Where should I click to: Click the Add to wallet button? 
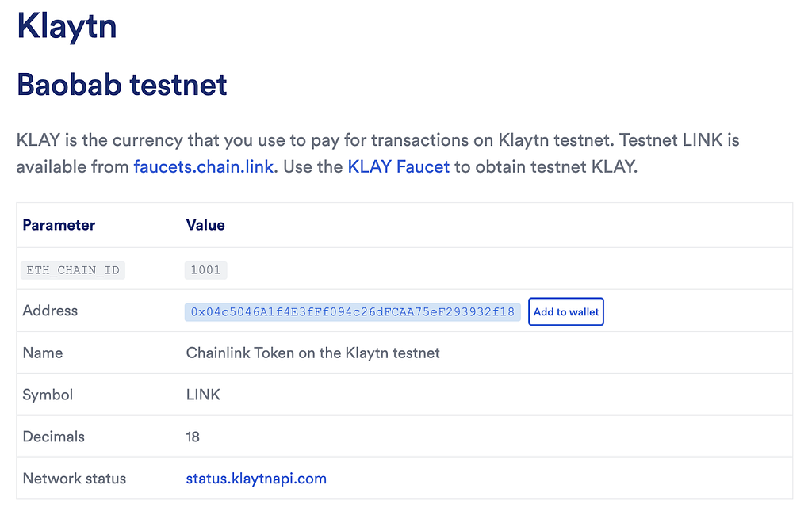click(566, 311)
